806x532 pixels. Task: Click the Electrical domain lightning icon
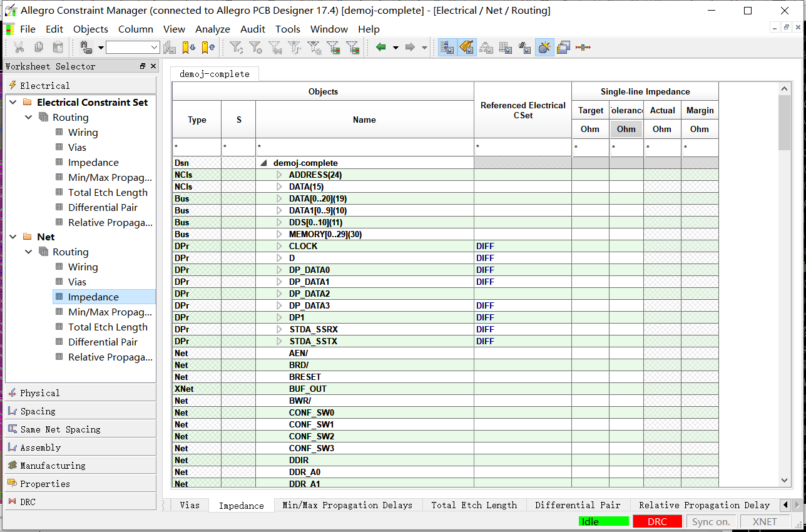click(x=13, y=85)
